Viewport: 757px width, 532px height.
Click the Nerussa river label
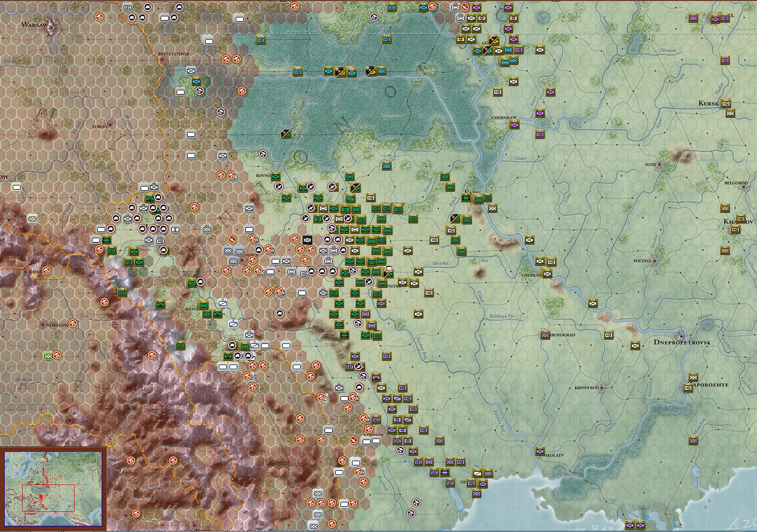click(x=668, y=51)
